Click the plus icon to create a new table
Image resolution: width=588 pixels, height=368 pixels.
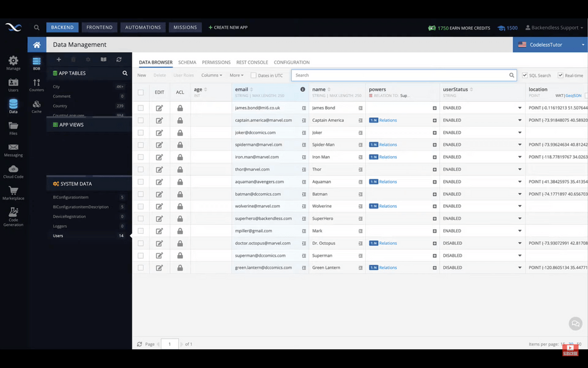coord(59,59)
